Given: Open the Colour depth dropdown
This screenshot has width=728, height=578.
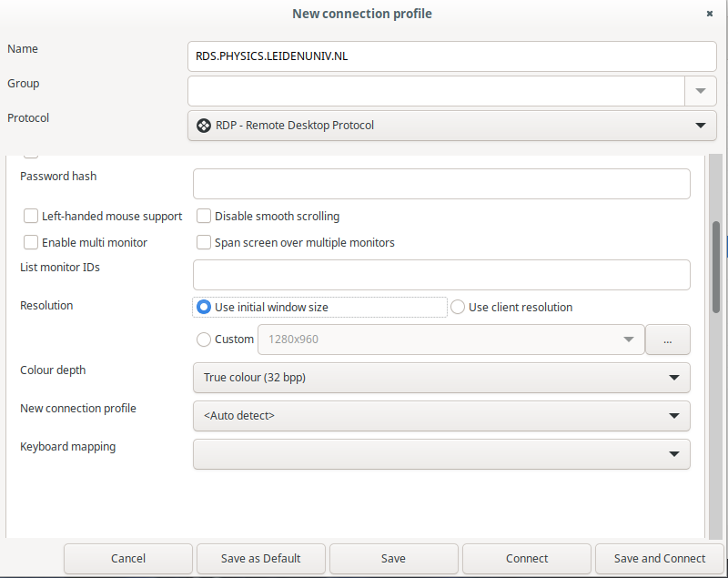Looking at the screenshot, I should (673, 378).
